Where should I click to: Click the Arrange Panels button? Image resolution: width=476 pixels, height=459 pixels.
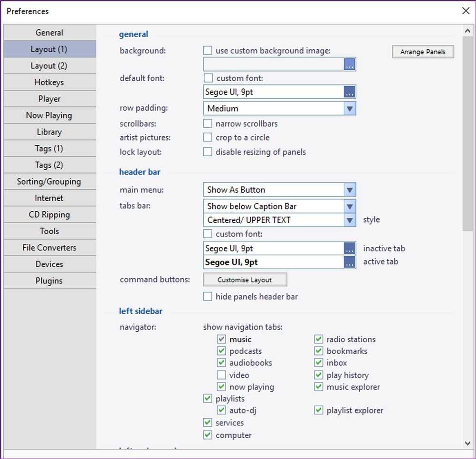[x=423, y=52]
